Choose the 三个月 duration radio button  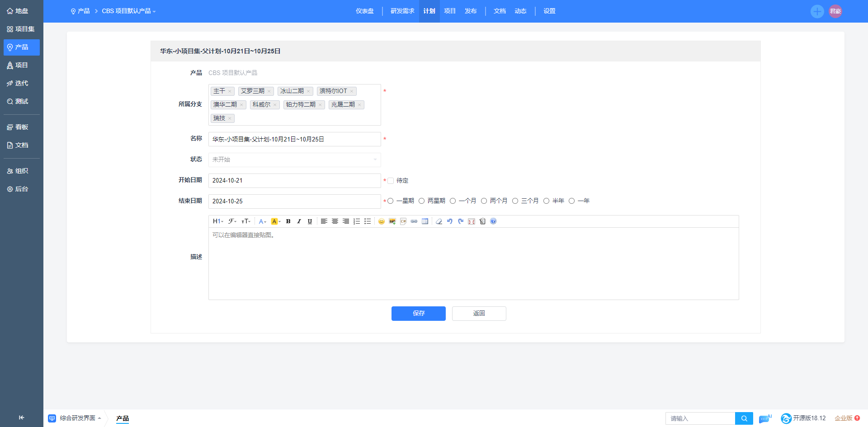pos(515,201)
